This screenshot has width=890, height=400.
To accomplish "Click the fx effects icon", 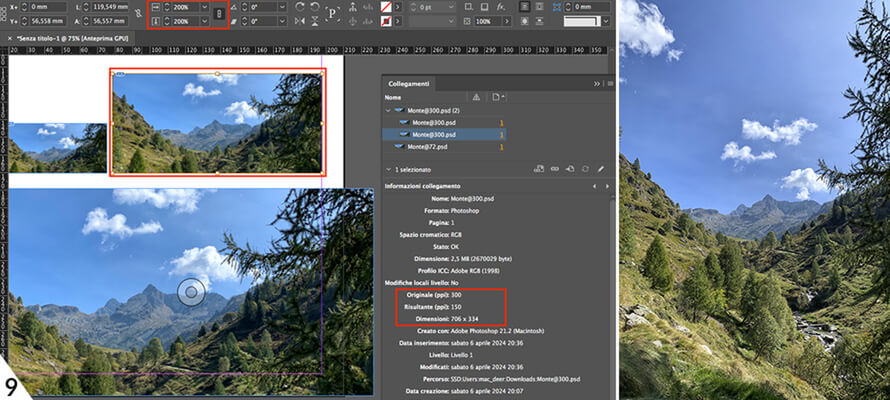I will 499,6.
